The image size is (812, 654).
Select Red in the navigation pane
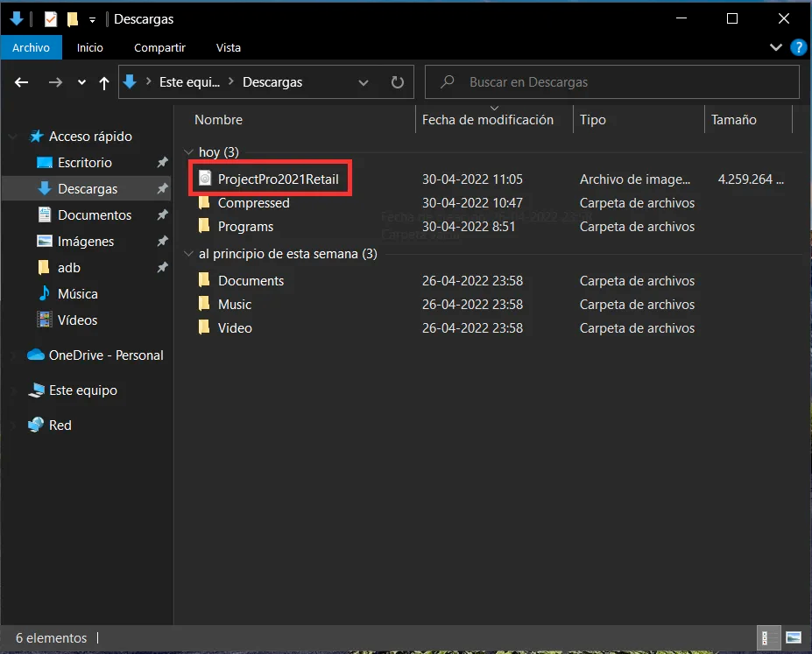[60, 425]
